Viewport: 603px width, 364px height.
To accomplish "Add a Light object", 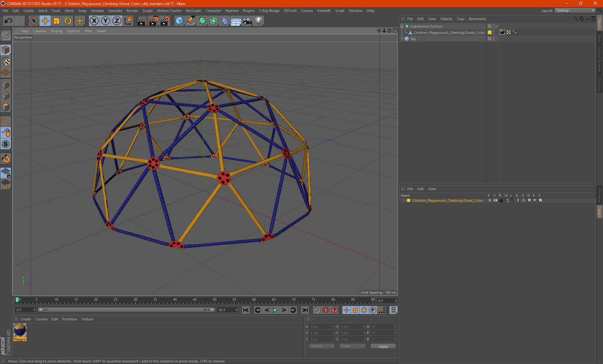I will [259, 21].
